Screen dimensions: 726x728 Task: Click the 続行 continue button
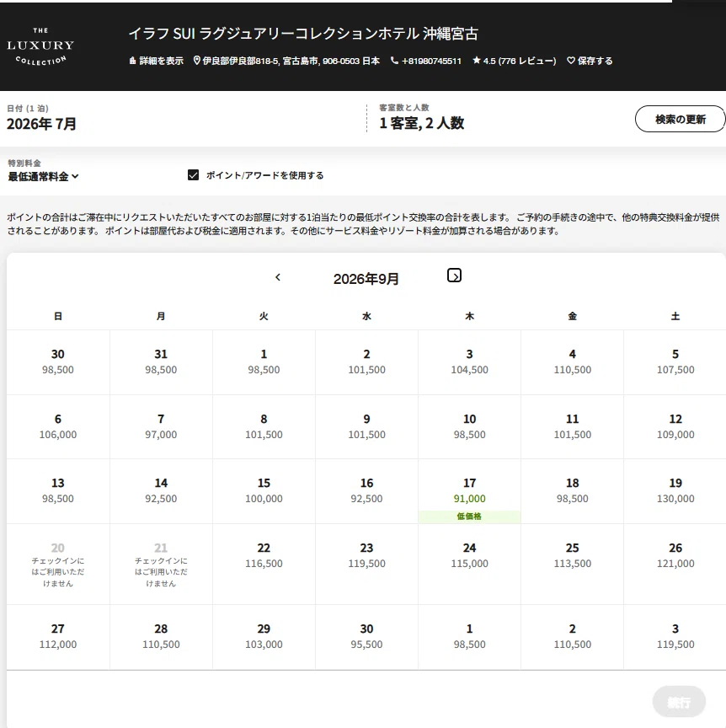point(679,702)
